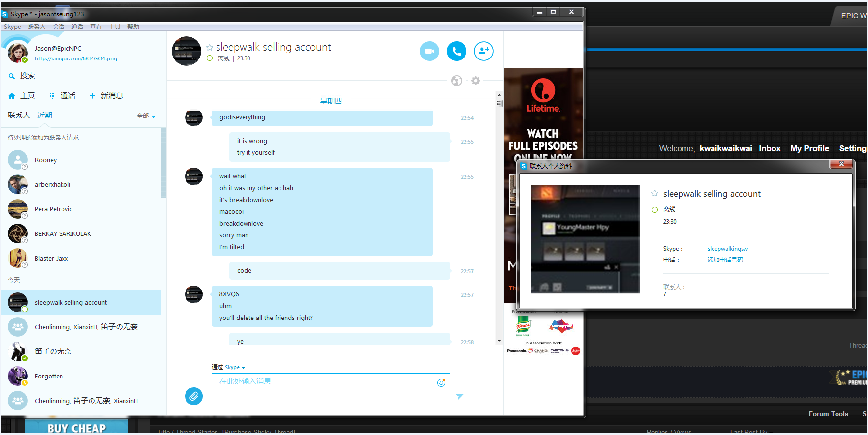Open the imgur link under Jason@EpicNPC

click(76, 58)
